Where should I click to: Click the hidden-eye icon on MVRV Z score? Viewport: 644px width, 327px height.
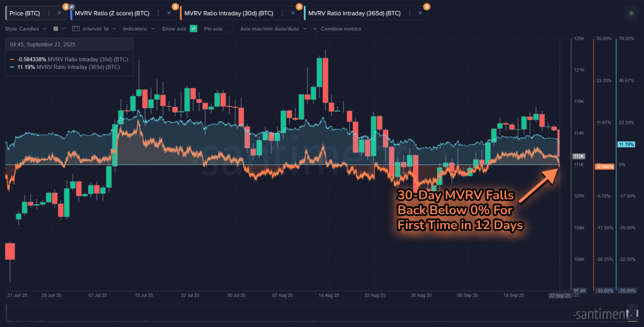(x=72, y=7)
